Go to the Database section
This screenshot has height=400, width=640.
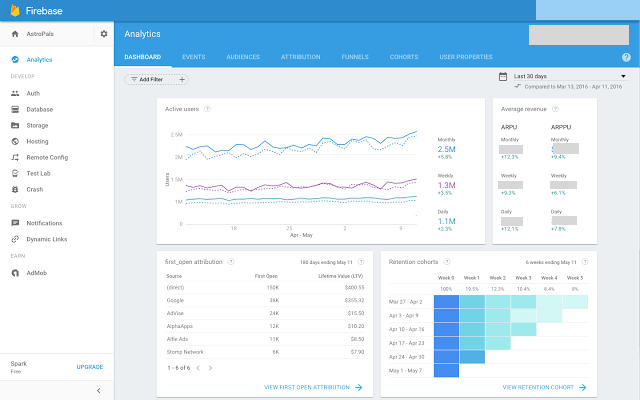(x=39, y=109)
